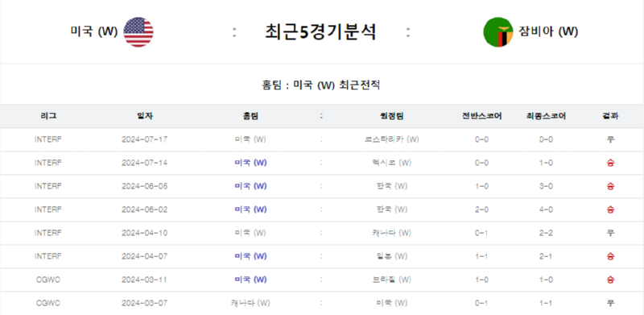The height and width of the screenshot is (315, 644).
Task: Click the Zambia flag icon
Action: (498, 32)
